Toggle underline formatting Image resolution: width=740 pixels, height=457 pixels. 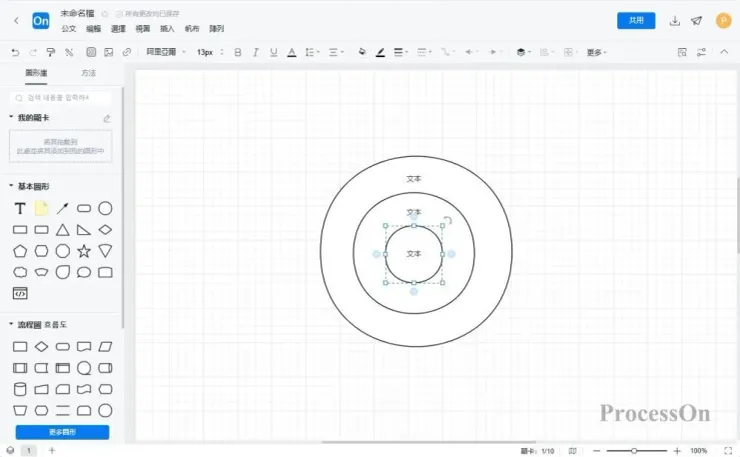273,52
